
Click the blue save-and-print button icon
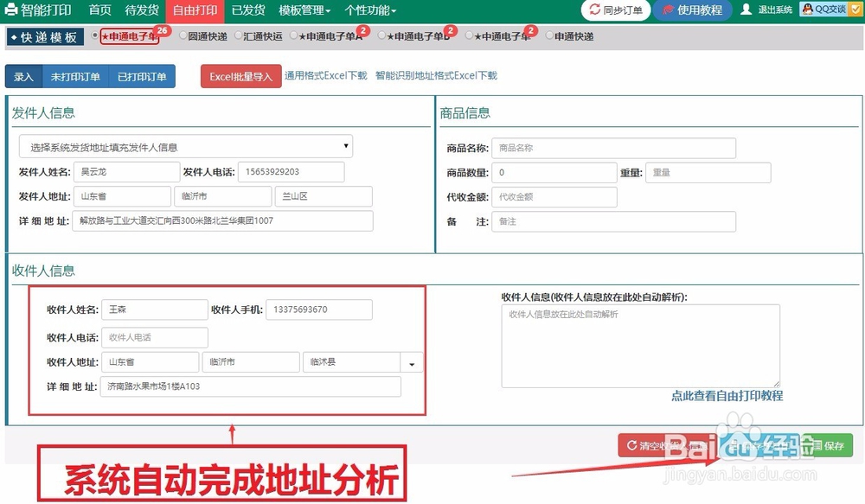[734, 443]
